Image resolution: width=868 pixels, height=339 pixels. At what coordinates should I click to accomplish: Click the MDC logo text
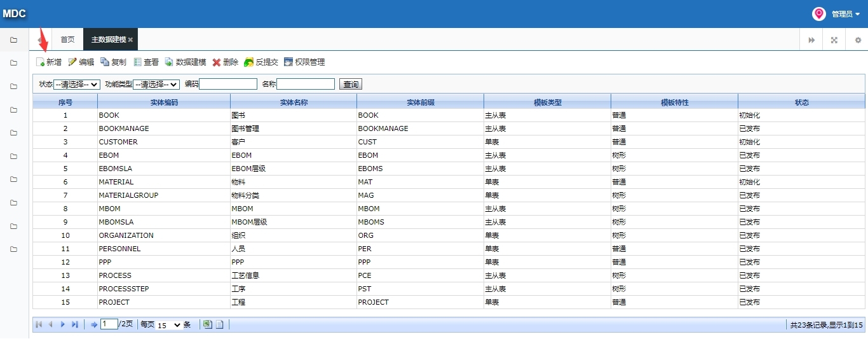[x=14, y=14]
